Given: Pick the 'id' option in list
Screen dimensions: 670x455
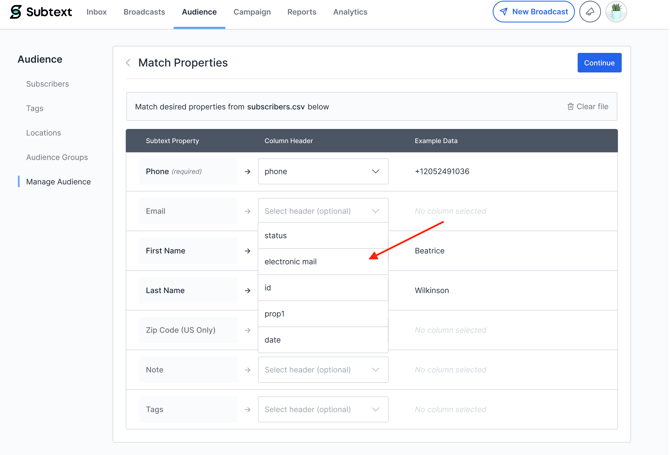Looking at the screenshot, I should tap(268, 288).
